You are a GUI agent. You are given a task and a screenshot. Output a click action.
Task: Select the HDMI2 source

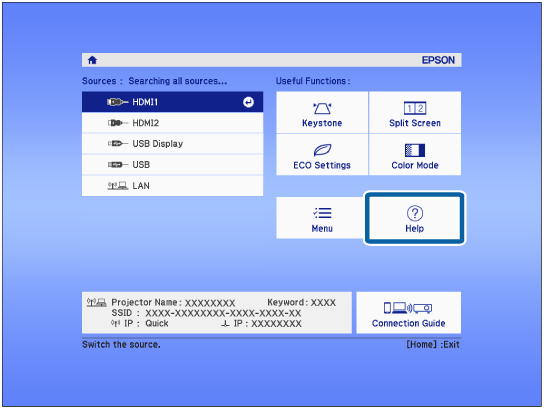coord(172,123)
